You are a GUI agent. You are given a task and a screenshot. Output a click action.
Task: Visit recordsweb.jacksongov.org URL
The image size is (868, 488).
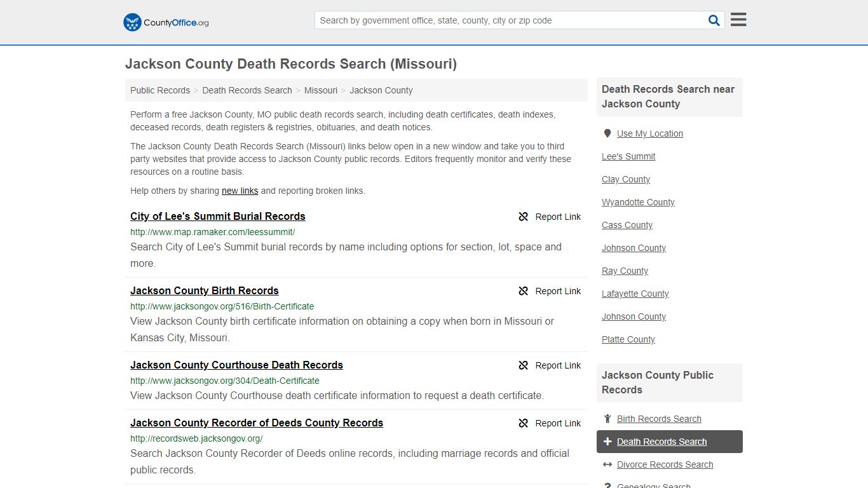(196, 438)
